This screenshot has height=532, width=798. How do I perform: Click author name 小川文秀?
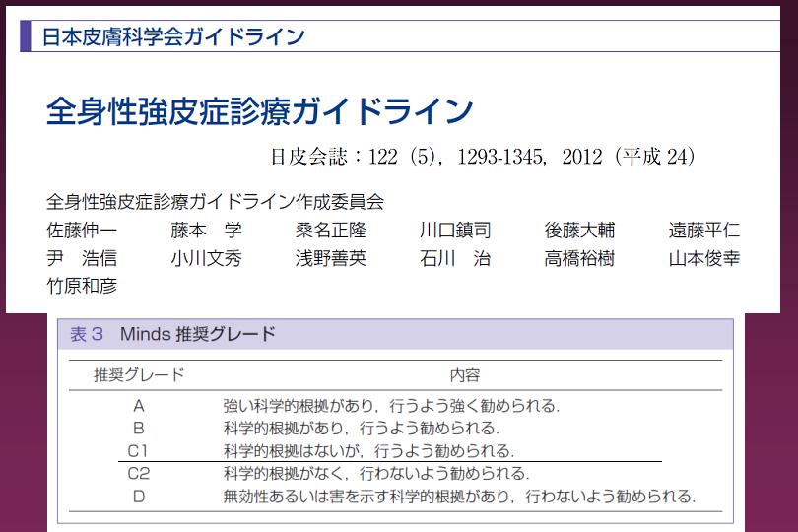point(206,258)
